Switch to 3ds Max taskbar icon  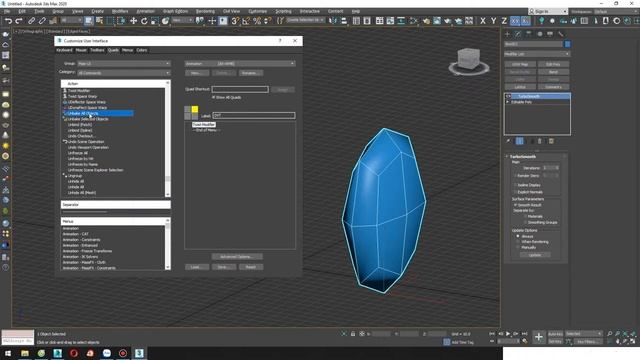139,353
